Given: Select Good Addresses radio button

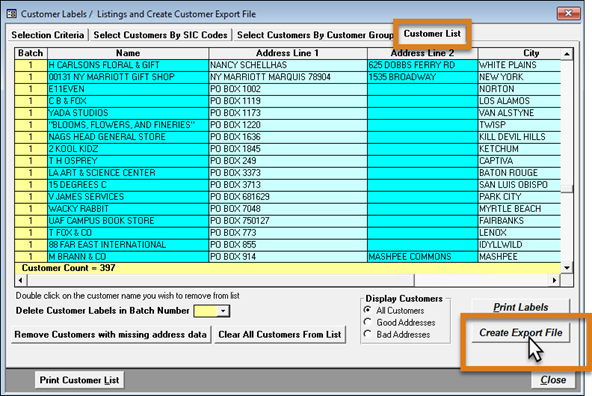Looking at the screenshot, I should click(400, 322).
